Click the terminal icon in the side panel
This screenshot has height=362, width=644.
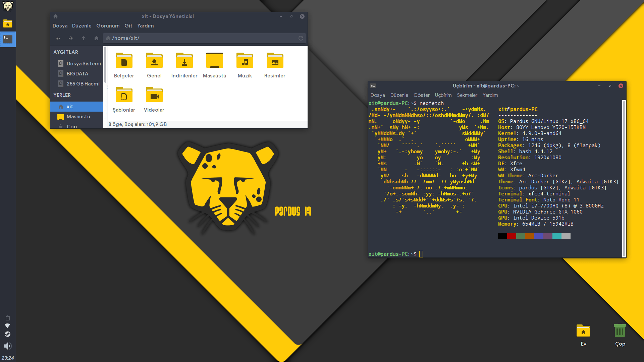(8, 39)
